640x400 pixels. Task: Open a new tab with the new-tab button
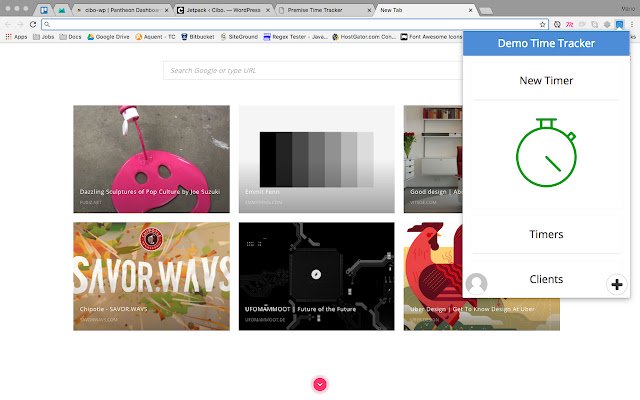click(486, 11)
